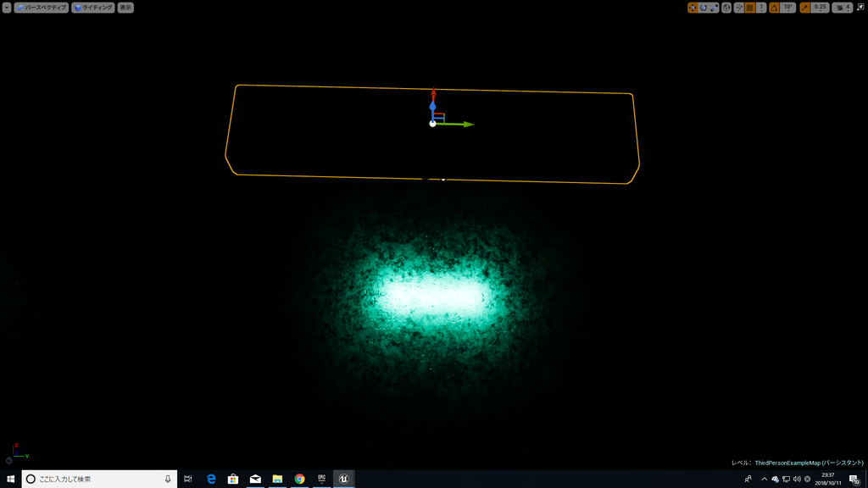Switch world/local coordinate space with the globe icon
The image size is (868, 488).
click(x=726, y=7)
